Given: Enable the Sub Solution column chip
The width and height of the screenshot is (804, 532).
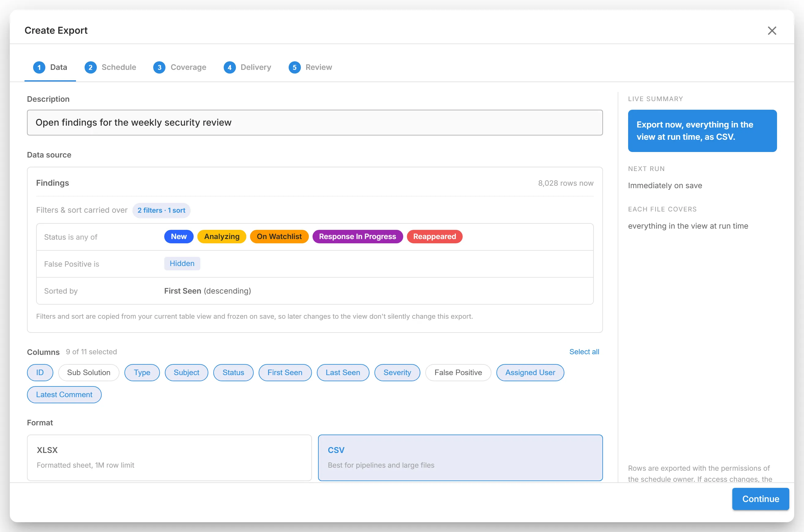Looking at the screenshot, I should pos(89,373).
